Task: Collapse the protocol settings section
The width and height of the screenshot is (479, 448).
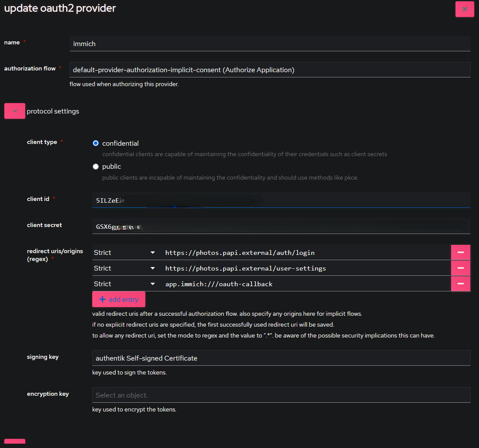Action: pyautogui.click(x=14, y=111)
